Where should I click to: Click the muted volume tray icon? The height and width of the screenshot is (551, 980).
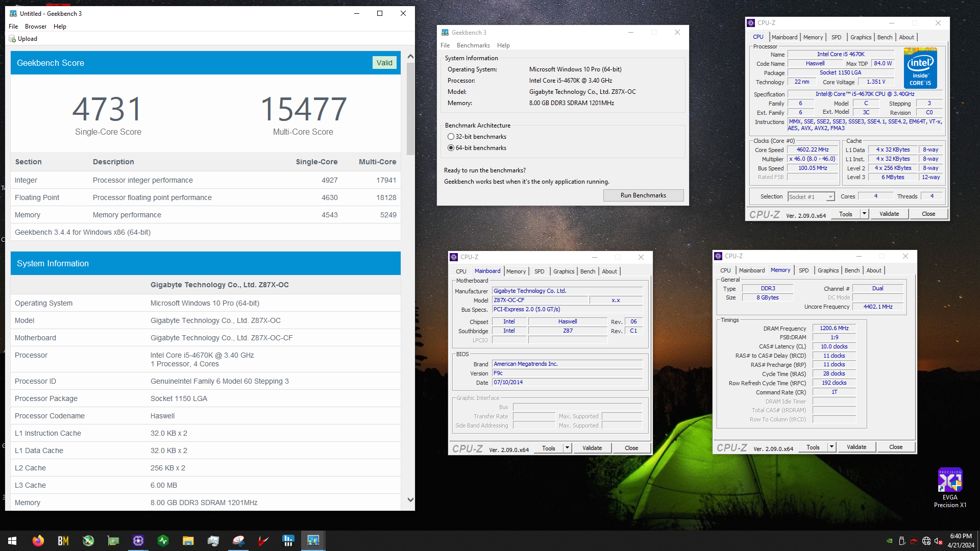(x=939, y=541)
